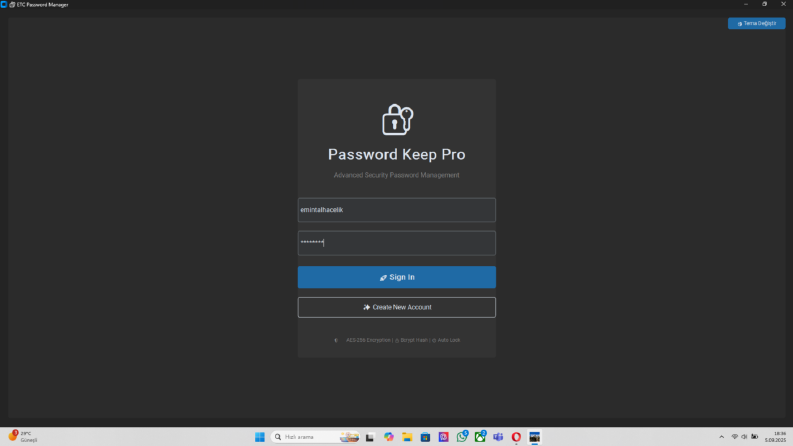The height and width of the screenshot is (446, 793).
Task: Open Microsoft Store from taskbar
Action: click(x=425, y=437)
